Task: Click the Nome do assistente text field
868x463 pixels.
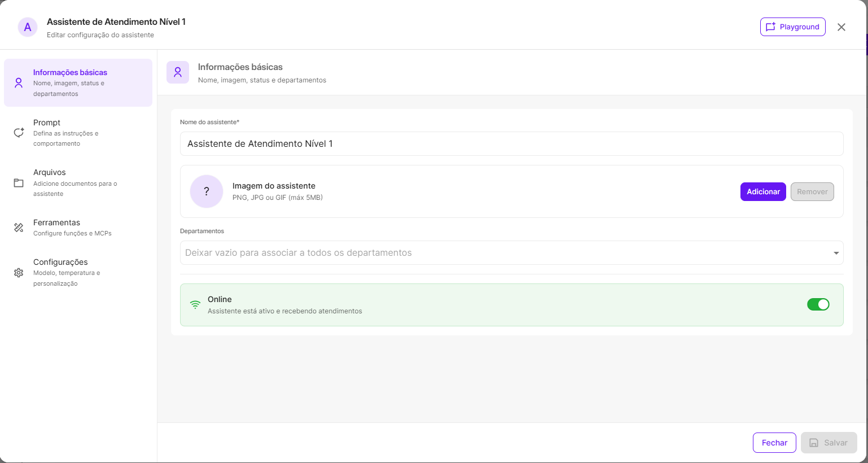Action: pos(511,144)
